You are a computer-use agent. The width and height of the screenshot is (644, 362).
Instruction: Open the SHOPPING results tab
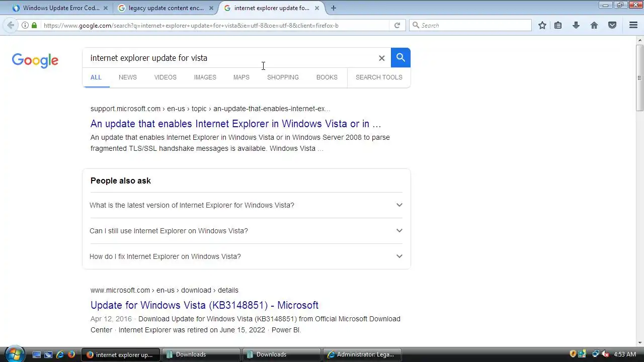pos(283,77)
